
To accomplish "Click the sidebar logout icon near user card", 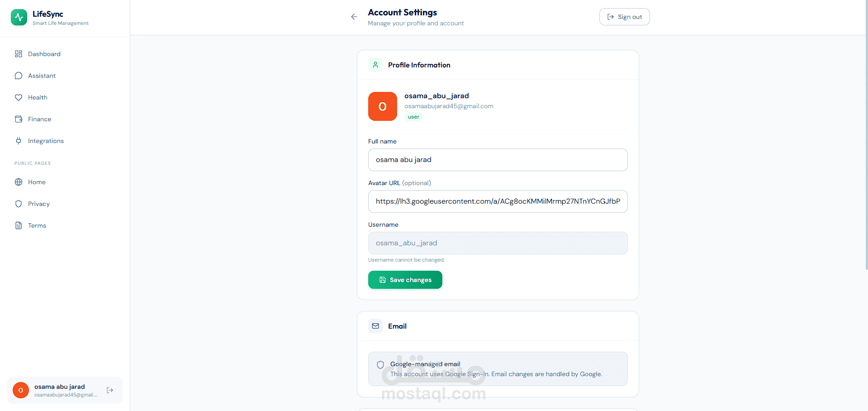I will pyautogui.click(x=110, y=390).
